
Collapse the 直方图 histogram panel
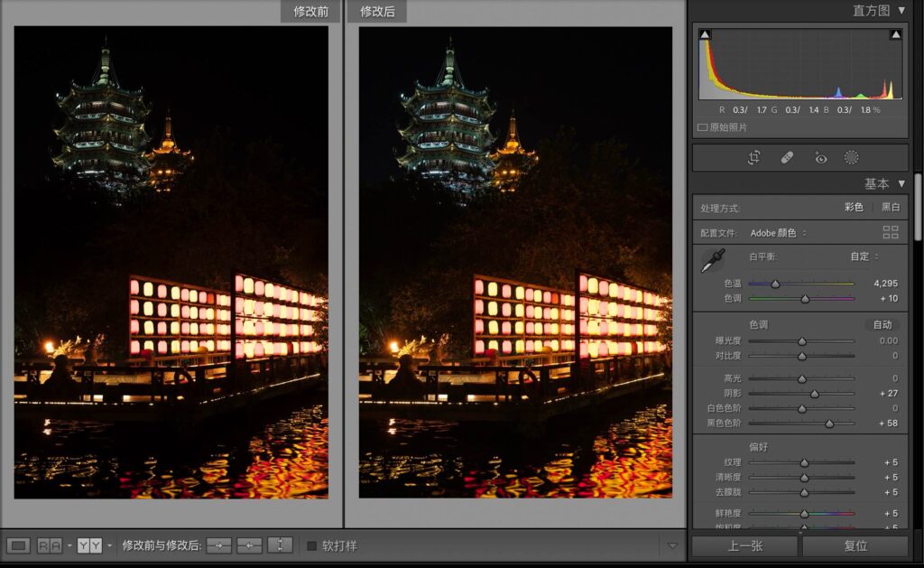901,10
